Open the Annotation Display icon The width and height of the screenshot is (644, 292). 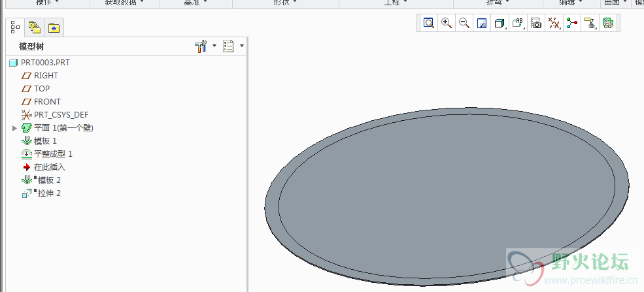pyautogui.click(x=590, y=23)
